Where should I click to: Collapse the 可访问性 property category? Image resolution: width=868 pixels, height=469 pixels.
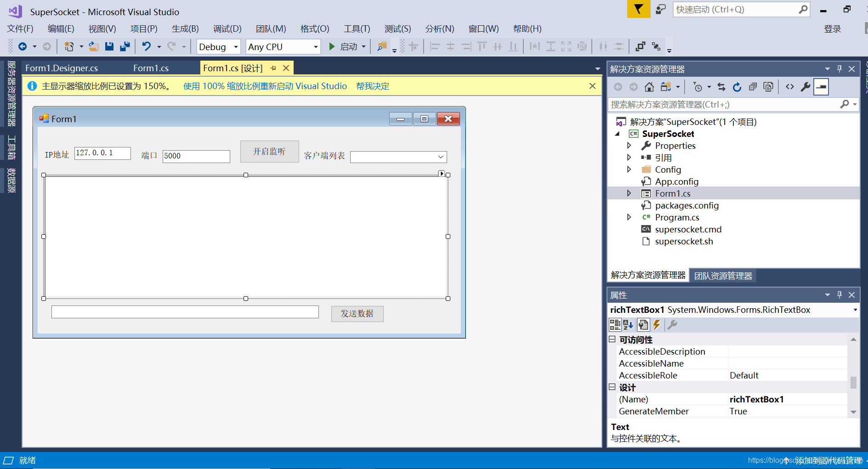[x=612, y=339]
